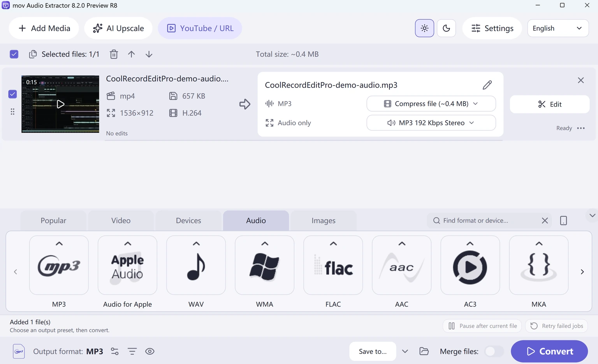Expand the Save to options arrow

[405, 351]
